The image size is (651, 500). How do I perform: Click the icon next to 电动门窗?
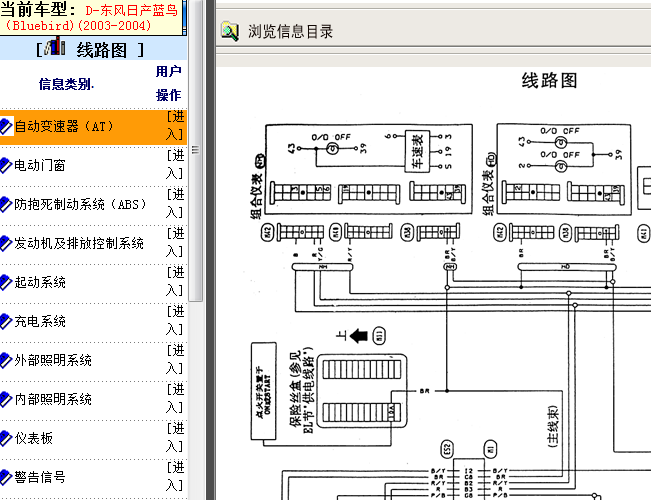tap(6, 166)
